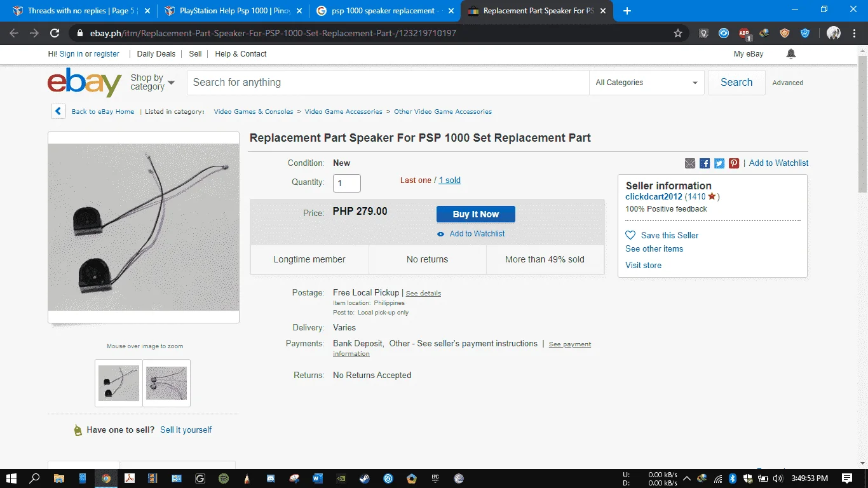
Task: Share listing on Facebook
Action: pos(705,163)
